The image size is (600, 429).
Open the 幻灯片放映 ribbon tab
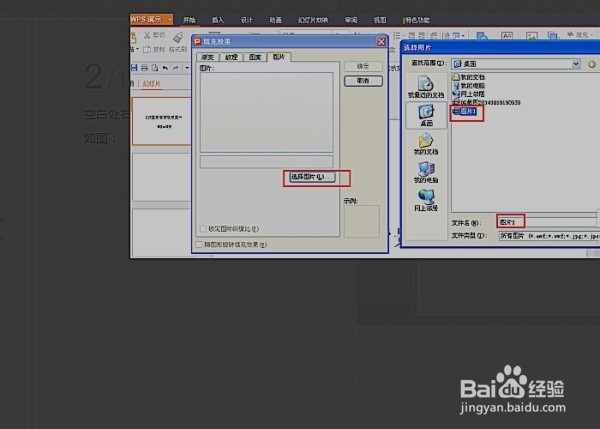coord(313,20)
